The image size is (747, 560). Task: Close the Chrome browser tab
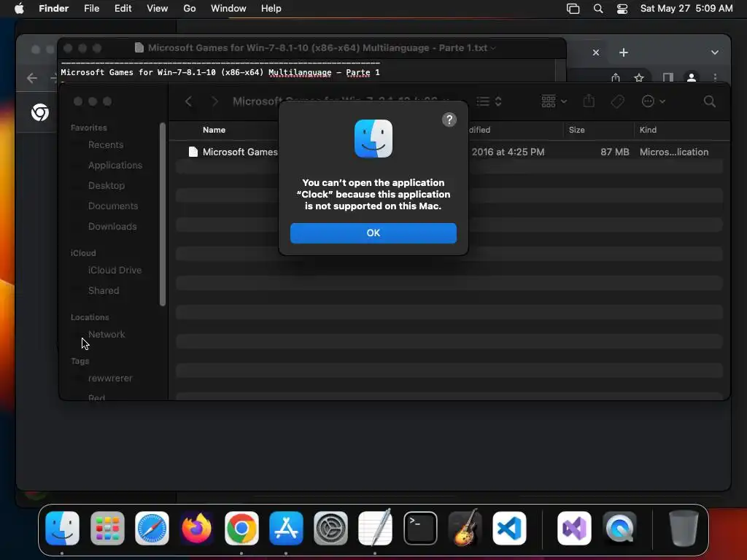coord(595,52)
